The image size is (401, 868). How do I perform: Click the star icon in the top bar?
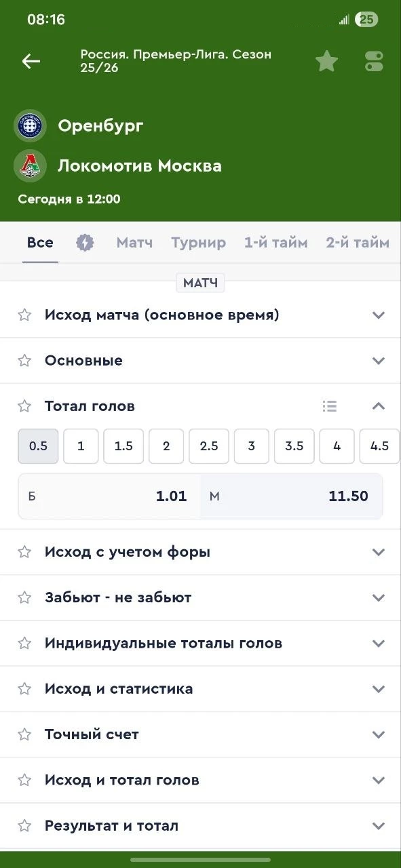point(326,60)
